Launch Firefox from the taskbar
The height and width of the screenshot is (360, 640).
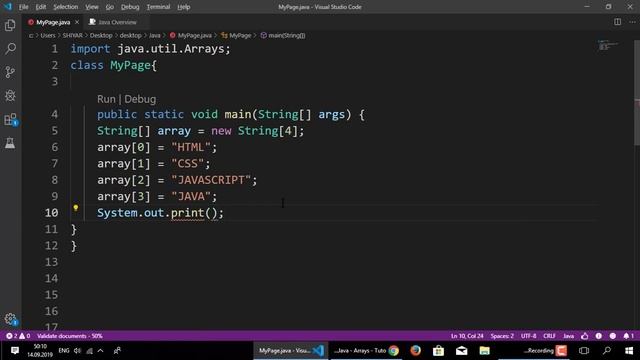416,350
